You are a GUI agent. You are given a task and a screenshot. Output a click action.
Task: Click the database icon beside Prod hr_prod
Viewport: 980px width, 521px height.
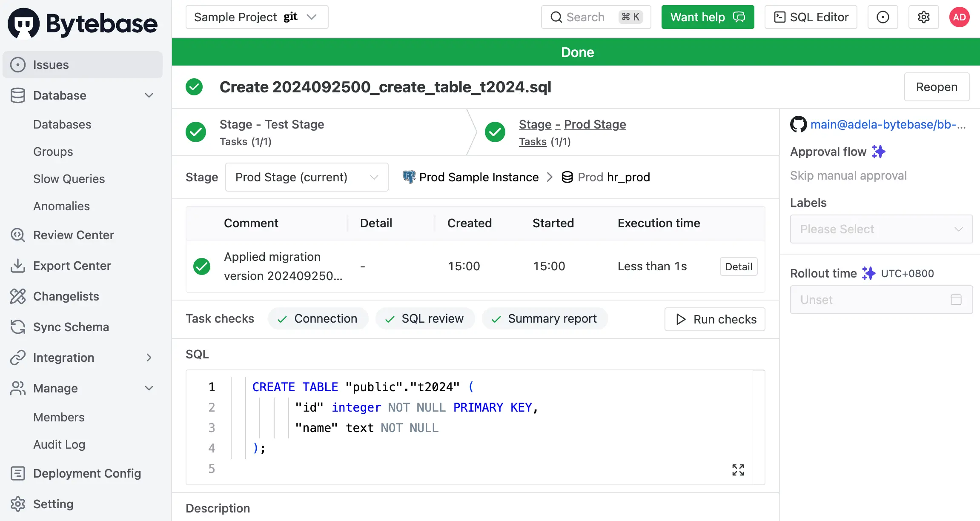tap(567, 177)
